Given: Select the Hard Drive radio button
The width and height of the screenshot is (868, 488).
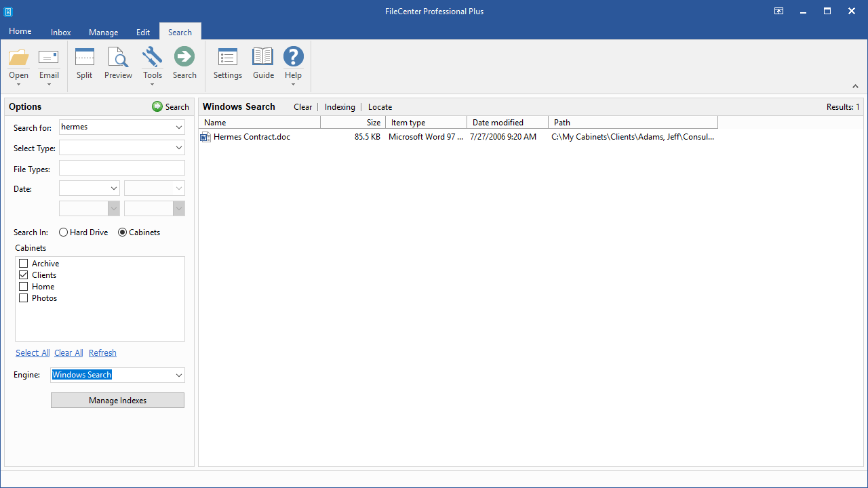Looking at the screenshot, I should 63,232.
